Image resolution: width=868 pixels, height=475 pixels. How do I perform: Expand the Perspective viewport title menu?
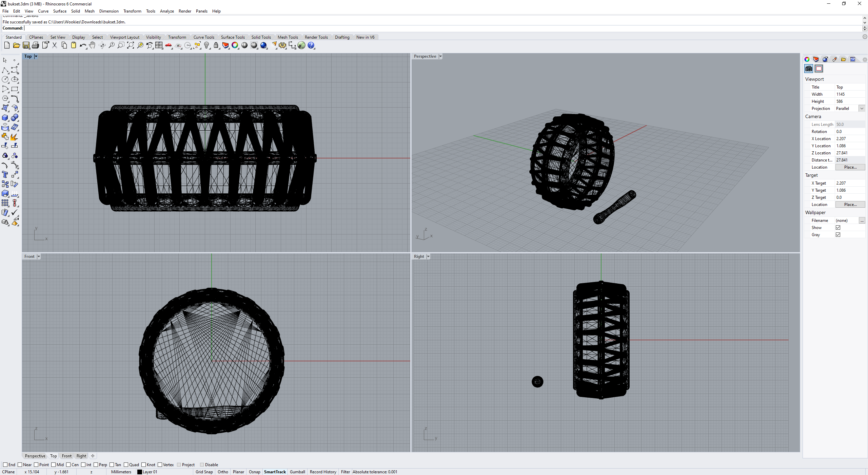point(440,56)
